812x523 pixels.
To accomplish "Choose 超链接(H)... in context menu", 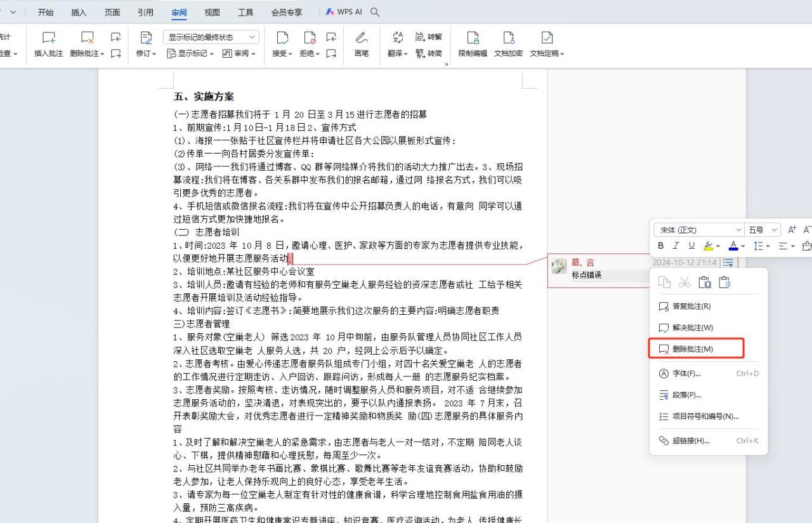I will pyautogui.click(x=709, y=440).
